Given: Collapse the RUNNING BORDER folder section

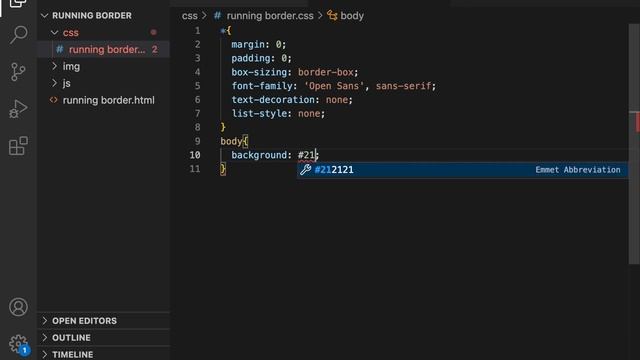Looking at the screenshot, I should tap(44, 16).
